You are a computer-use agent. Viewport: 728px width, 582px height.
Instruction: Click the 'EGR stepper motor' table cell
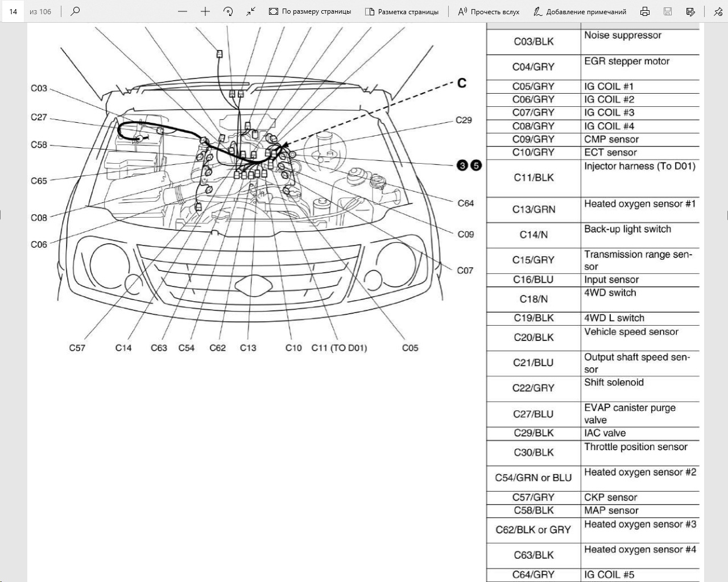[627, 61]
